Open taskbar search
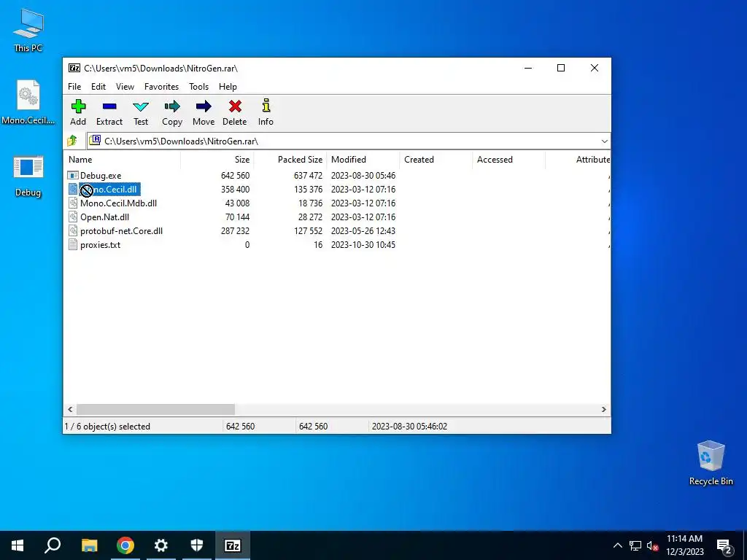Image resolution: width=747 pixels, height=560 pixels. click(53, 545)
